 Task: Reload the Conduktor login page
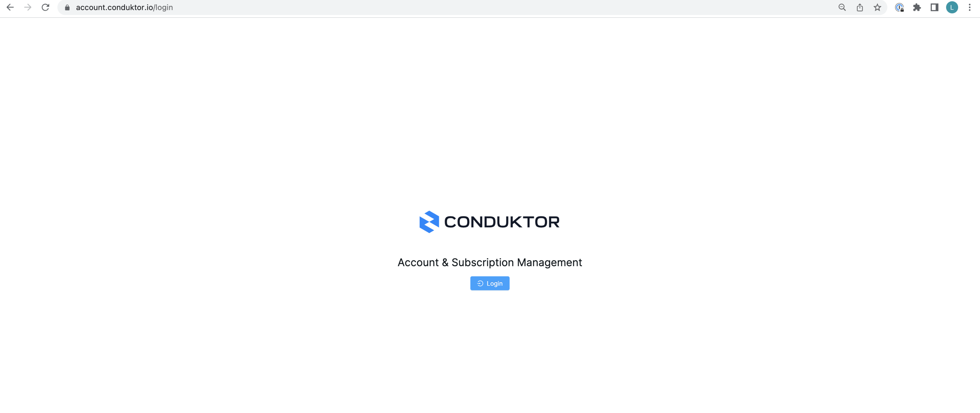(x=45, y=7)
